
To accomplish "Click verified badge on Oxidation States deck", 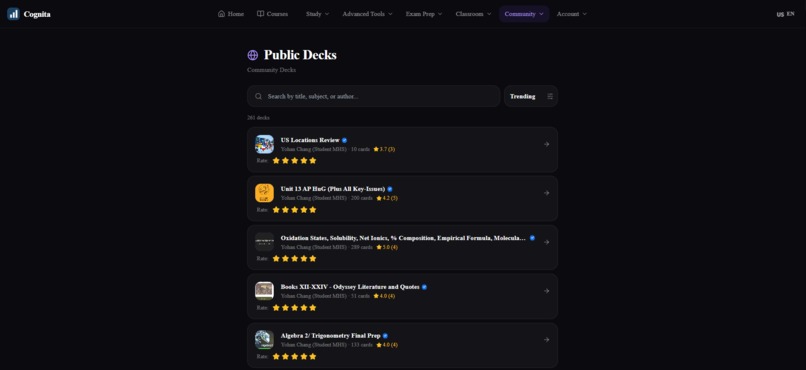I will click(x=532, y=238).
